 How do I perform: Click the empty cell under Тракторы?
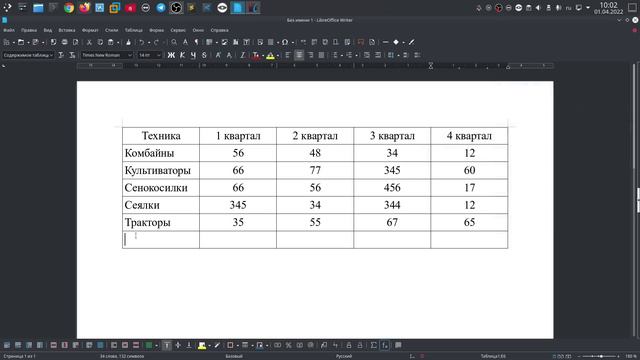pos(161,240)
